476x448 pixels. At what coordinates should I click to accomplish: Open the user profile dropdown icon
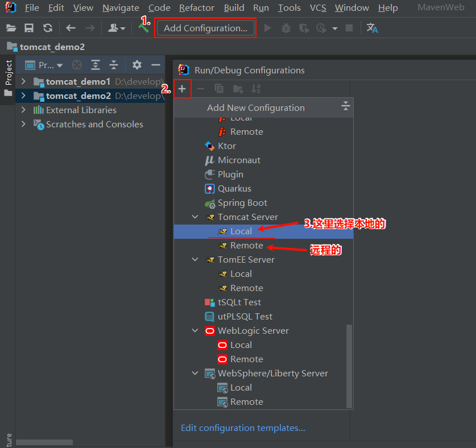(116, 28)
